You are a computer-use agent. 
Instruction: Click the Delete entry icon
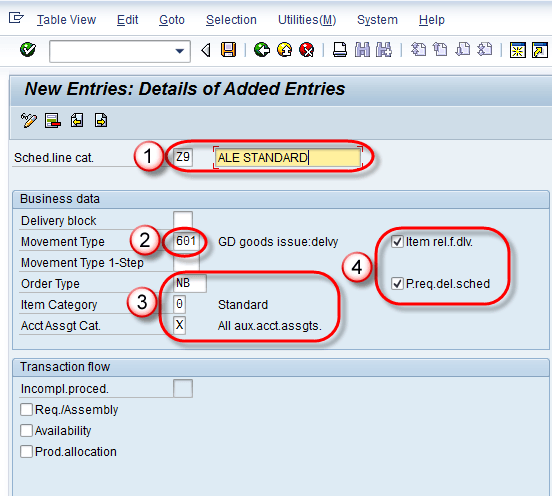(53, 121)
